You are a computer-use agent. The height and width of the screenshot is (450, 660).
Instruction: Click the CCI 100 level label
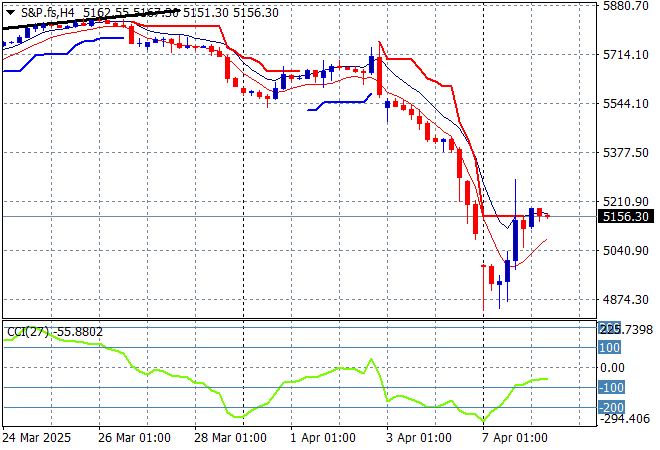tap(609, 348)
